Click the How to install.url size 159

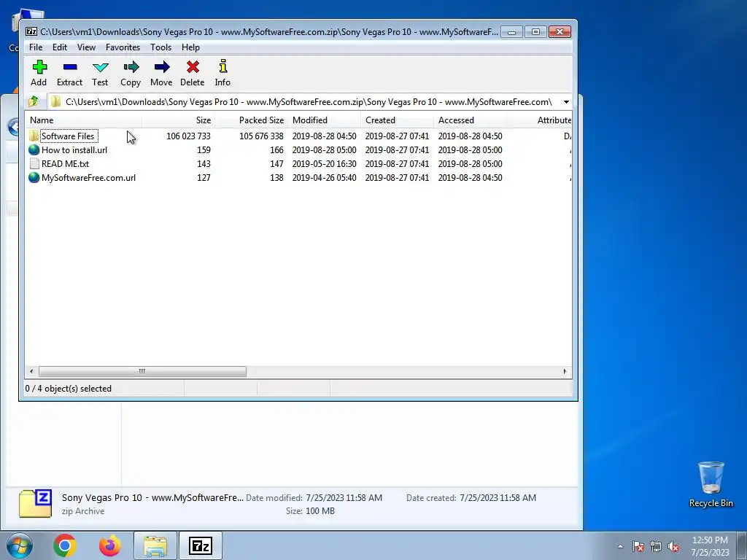(x=204, y=150)
